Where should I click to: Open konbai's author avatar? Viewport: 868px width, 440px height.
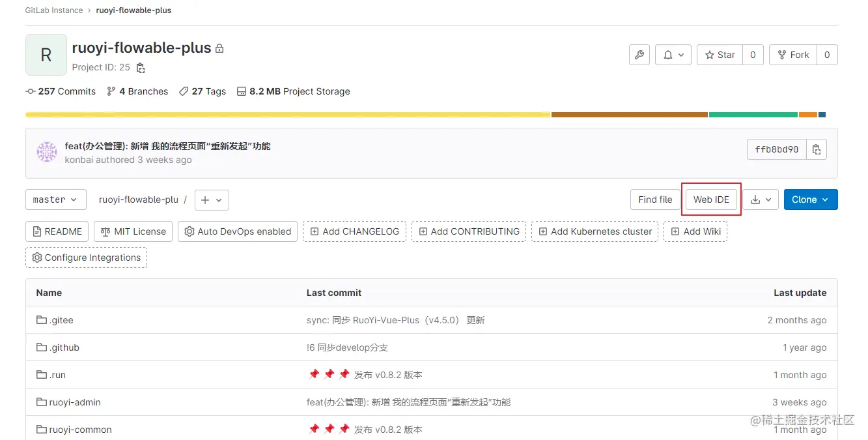47,153
